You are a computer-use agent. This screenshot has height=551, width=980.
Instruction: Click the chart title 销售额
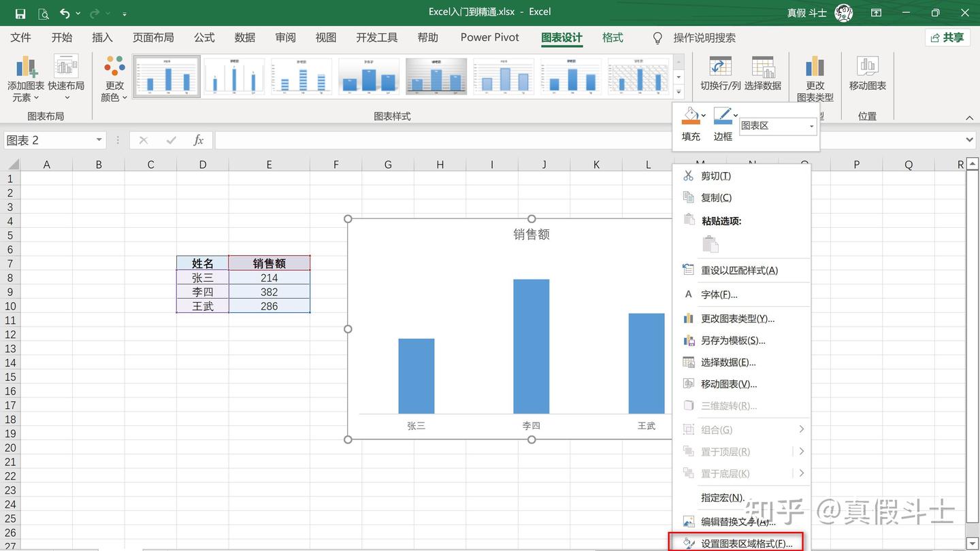532,234
